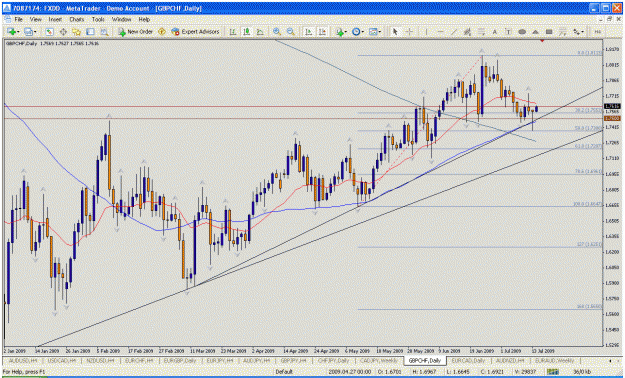The height and width of the screenshot is (378, 625).
Task: Click the H4 timeframe button
Action: point(597,32)
